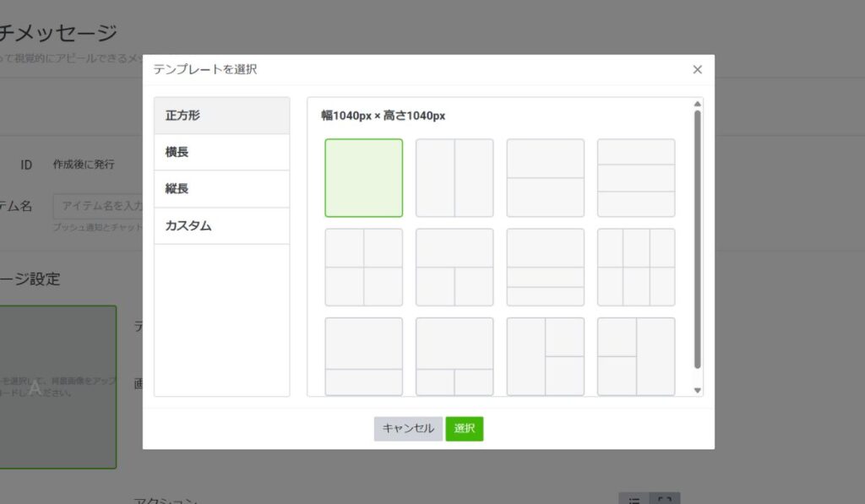Open the カスタム template category

(x=221, y=226)
